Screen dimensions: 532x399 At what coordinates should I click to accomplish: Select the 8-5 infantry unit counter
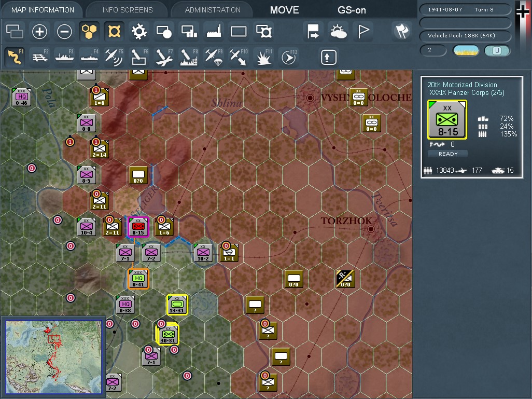[86, 175]
